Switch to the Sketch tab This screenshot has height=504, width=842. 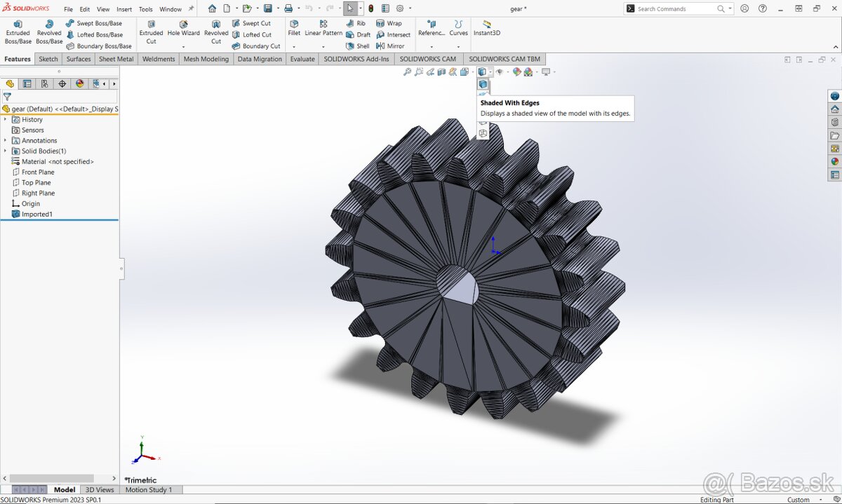pos(48,59)
